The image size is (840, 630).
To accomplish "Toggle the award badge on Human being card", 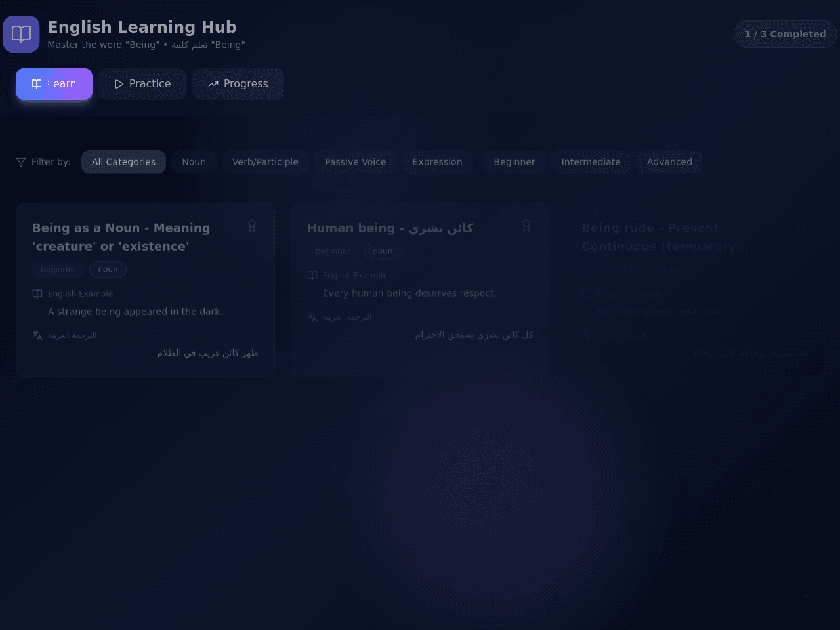I will click(x=526, y=226).
